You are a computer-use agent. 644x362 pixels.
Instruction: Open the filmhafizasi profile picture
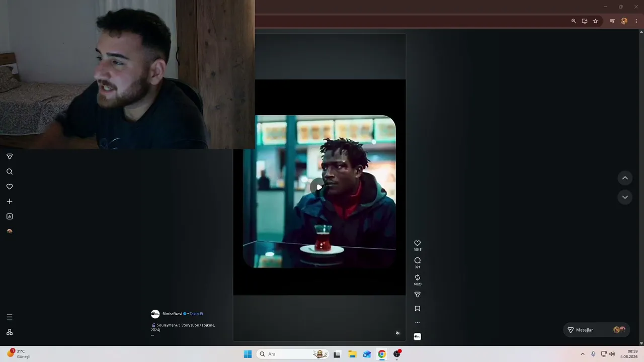pyautogui.click(x=155, y=314)
